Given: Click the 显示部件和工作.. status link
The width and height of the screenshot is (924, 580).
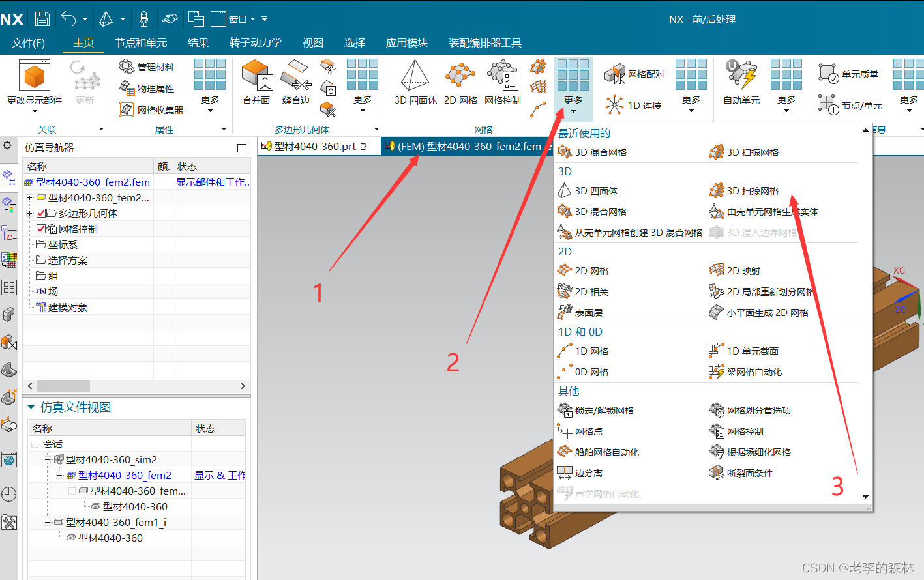Looking at the screenshot, I should click(x=213, y=182).
